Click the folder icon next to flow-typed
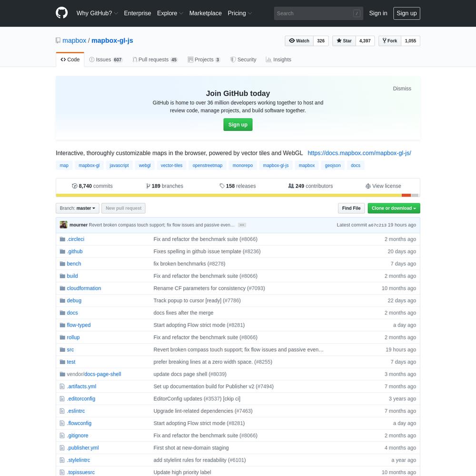This screenshot has height=476, width=476. [x=62, y=325]
